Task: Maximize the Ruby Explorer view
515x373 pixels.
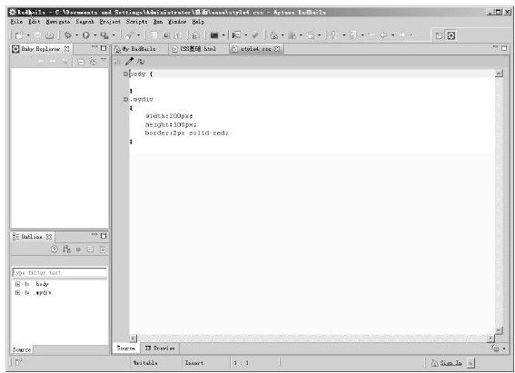Action: point(104,48)
